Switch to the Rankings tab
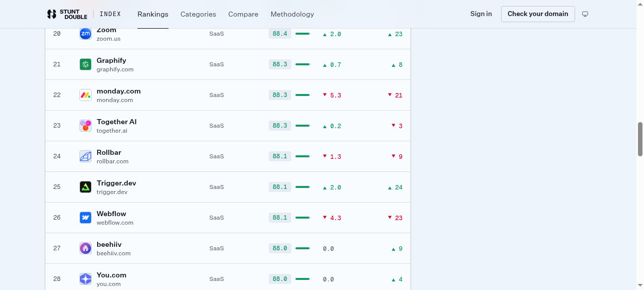 click(153, 14)
